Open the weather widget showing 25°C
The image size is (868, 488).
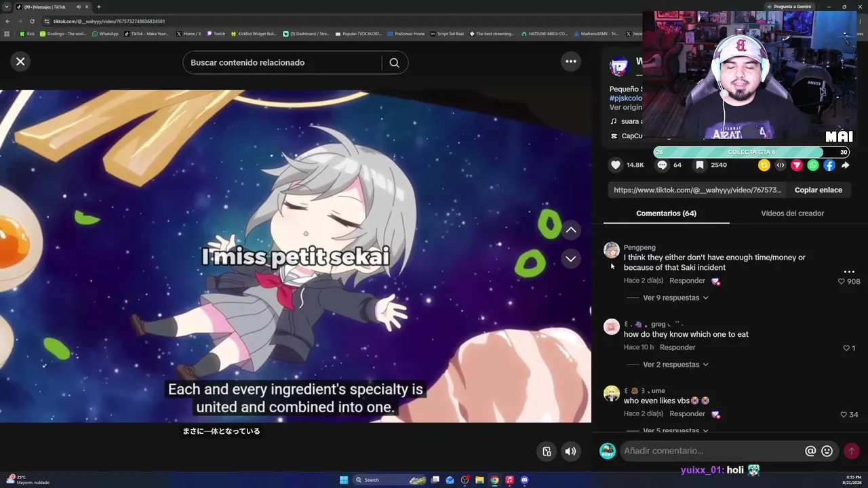coord(27,480)
